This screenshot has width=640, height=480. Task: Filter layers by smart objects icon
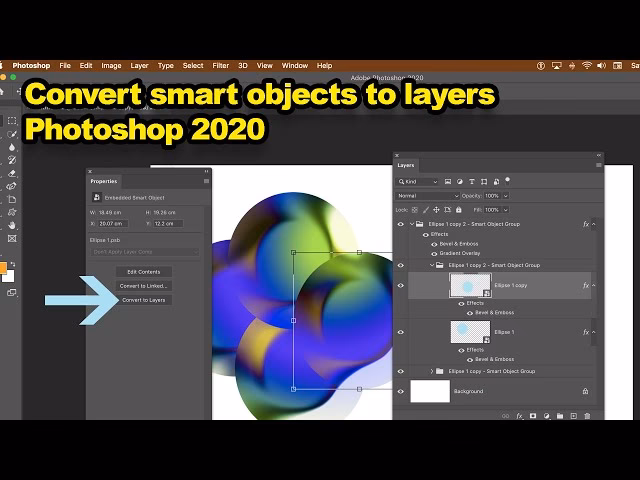(496, 182)
